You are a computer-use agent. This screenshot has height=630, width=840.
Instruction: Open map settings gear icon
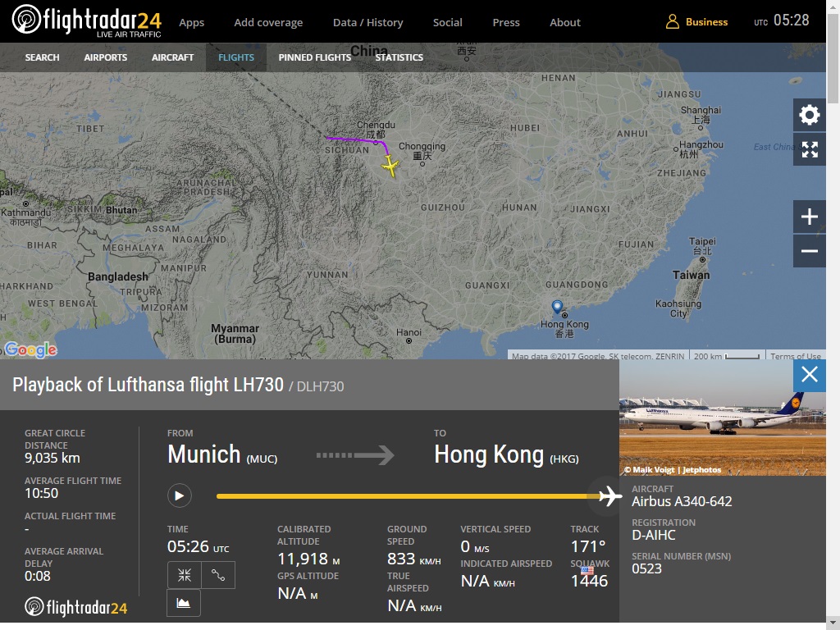click(x=809, y=115)
